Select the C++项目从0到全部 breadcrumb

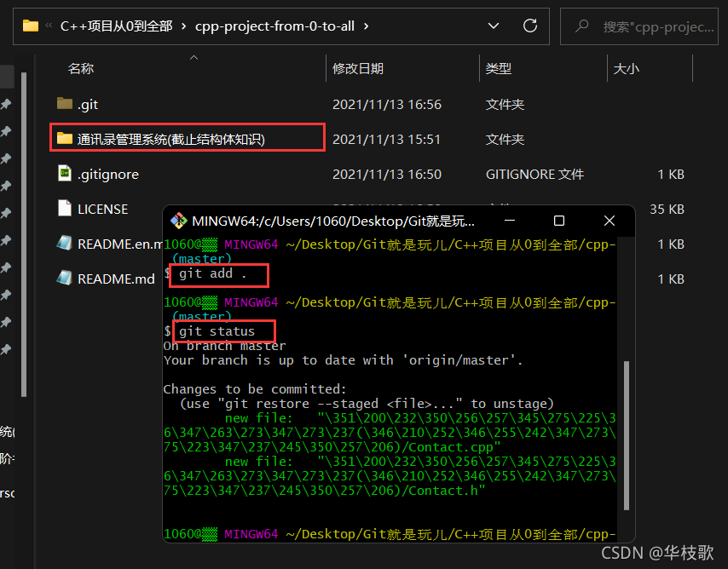[116, 26]
